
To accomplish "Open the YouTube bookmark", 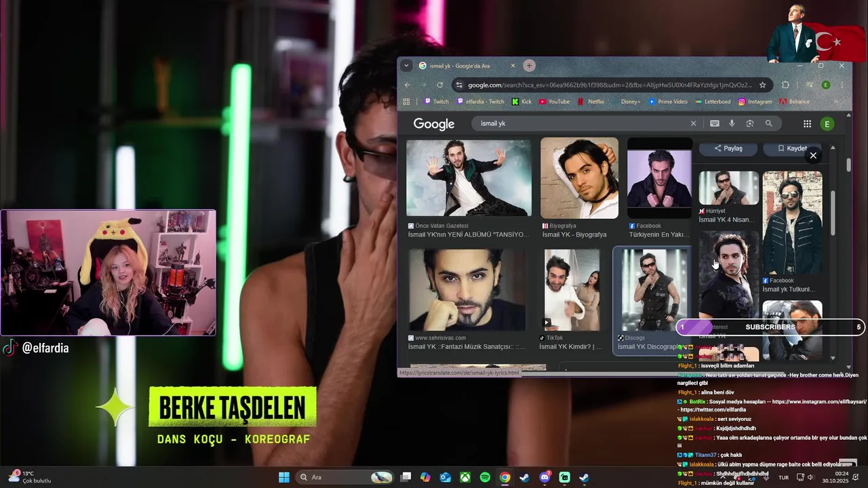I will [x=554, y=102].
